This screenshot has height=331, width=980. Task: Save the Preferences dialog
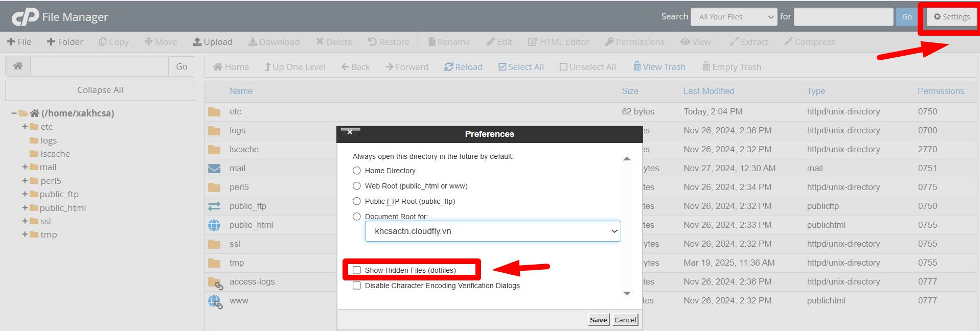tap(598, 320)
